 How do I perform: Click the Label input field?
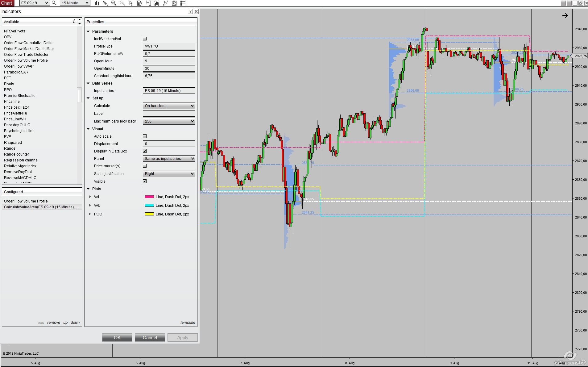pyautogui.click(x=169, y=113)
